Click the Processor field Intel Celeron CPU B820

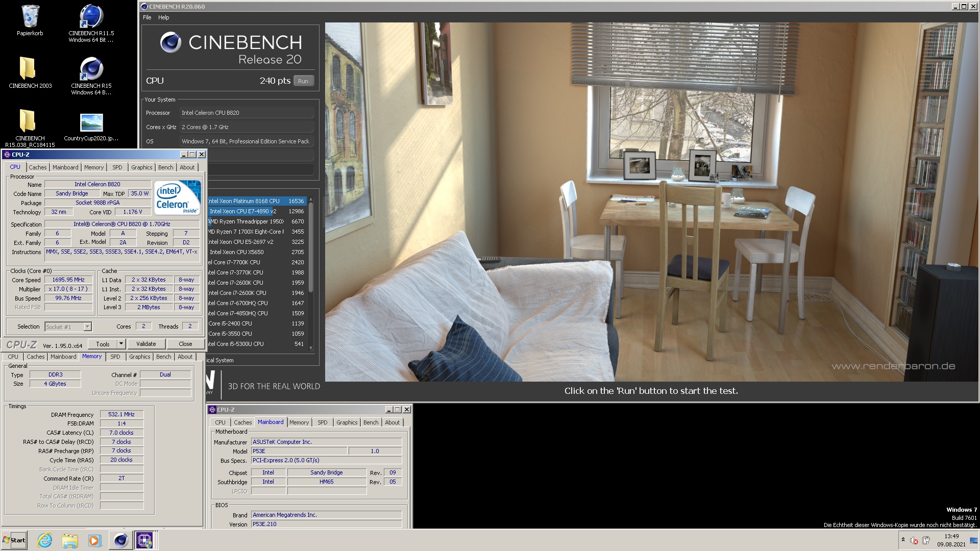(x=247, y=113)
